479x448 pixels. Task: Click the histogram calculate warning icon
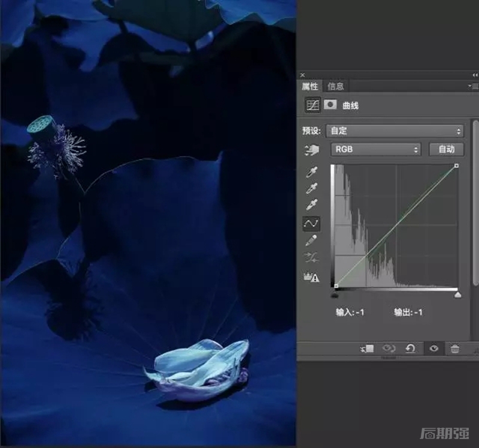(x=311, y=277)
